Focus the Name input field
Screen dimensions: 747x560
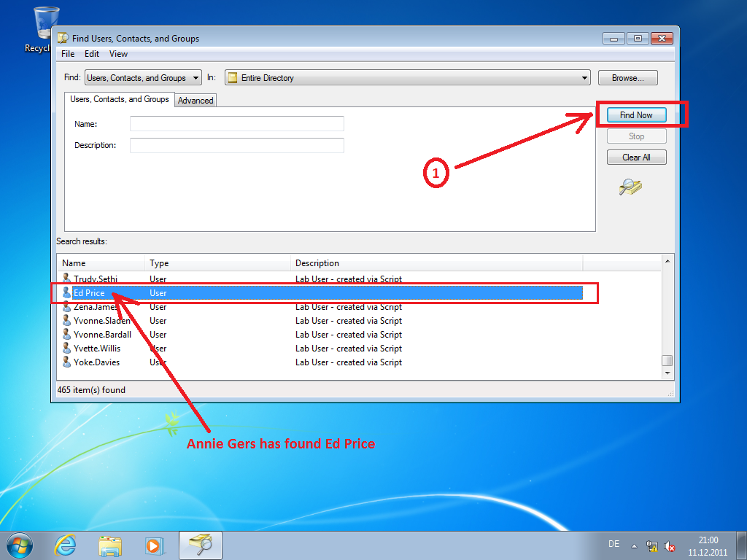[x=237, y=124]
